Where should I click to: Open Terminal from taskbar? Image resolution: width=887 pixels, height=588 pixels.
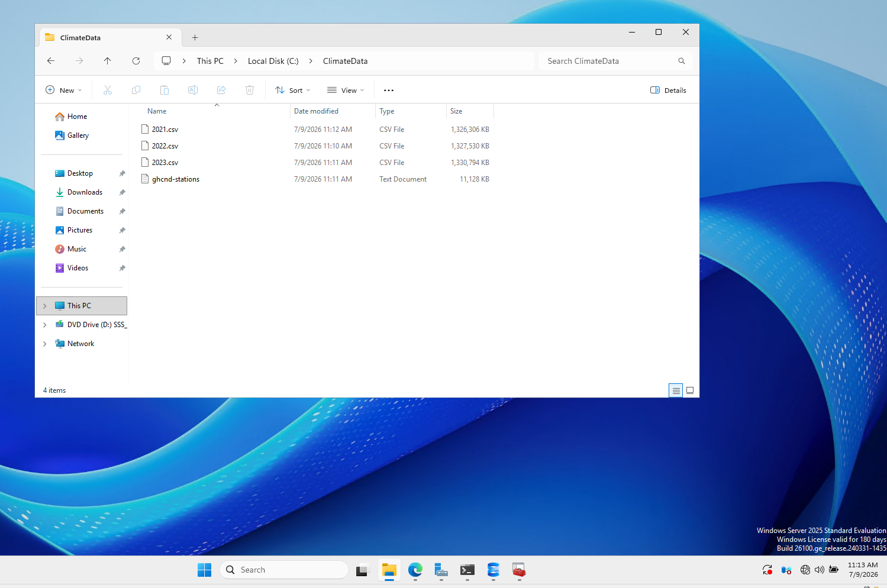point(467,570)
